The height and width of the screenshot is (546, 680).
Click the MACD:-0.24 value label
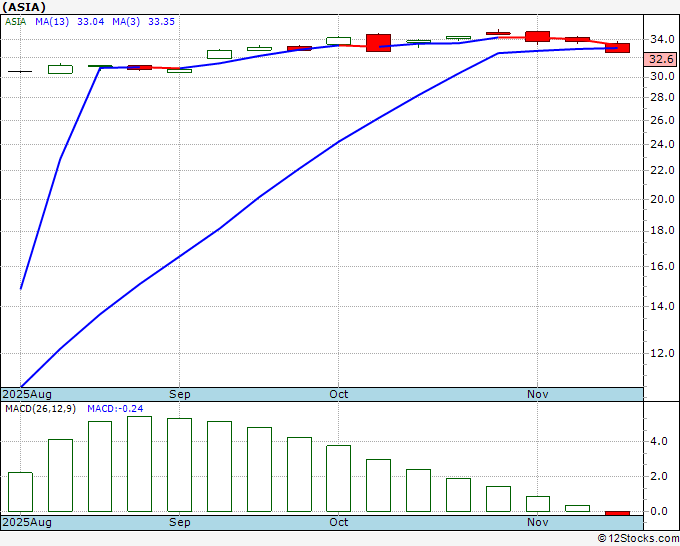(x=115, y=409)
